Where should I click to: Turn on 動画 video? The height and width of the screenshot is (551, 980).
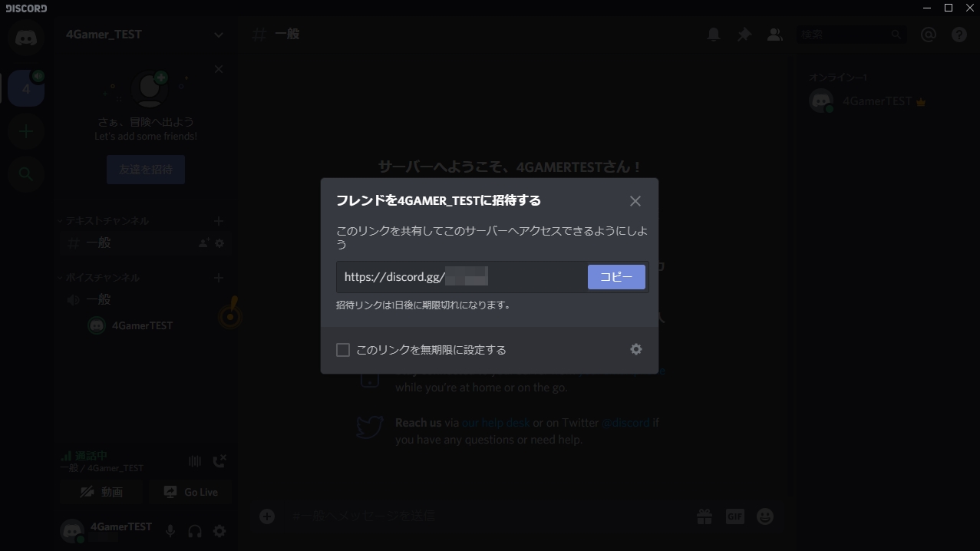pyautogui.click(x=102, y=492)
